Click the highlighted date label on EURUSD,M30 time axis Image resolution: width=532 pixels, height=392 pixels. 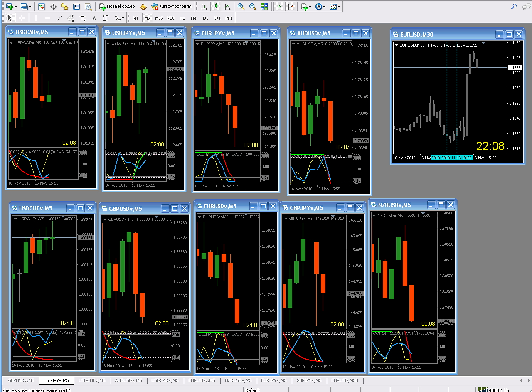click(x=451, y=158)
